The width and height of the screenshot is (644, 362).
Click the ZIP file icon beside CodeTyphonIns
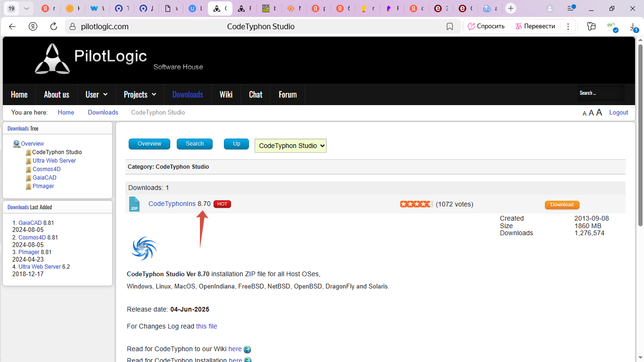pyautogui.click(x=134, y=204)
